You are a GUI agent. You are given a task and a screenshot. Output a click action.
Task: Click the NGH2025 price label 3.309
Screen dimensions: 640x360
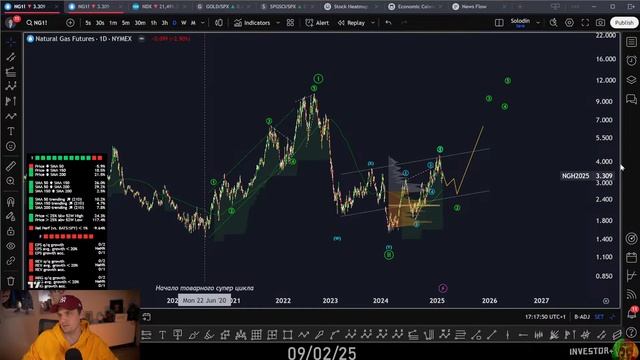coord(587,176)
